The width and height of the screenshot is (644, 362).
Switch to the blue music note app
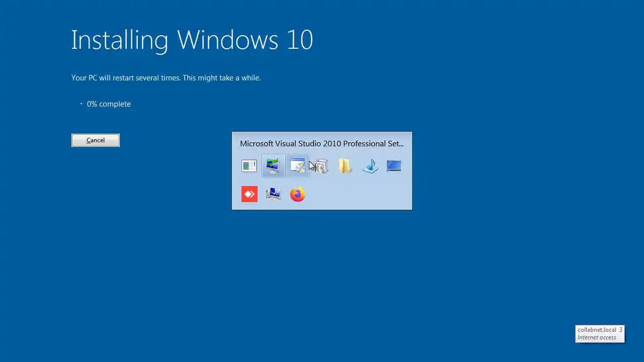point(370,166)
